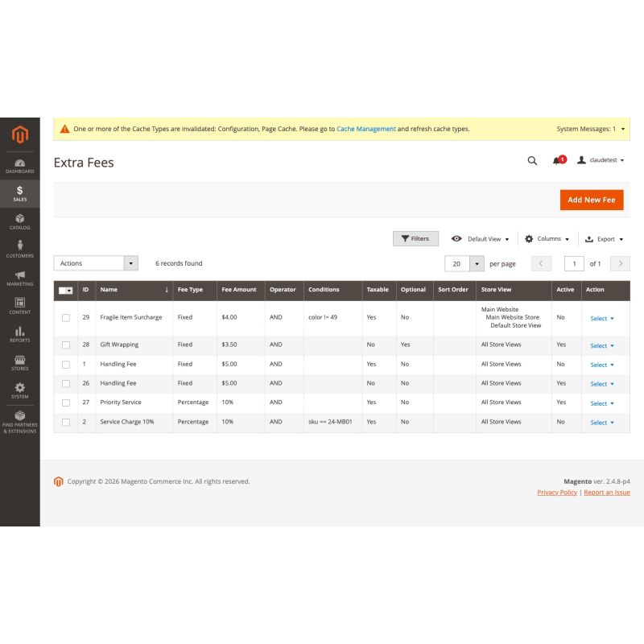Screen dimensions: 644x644
Task: Open Select action for Service Charge 10%
Action: (x=601, y=422)
